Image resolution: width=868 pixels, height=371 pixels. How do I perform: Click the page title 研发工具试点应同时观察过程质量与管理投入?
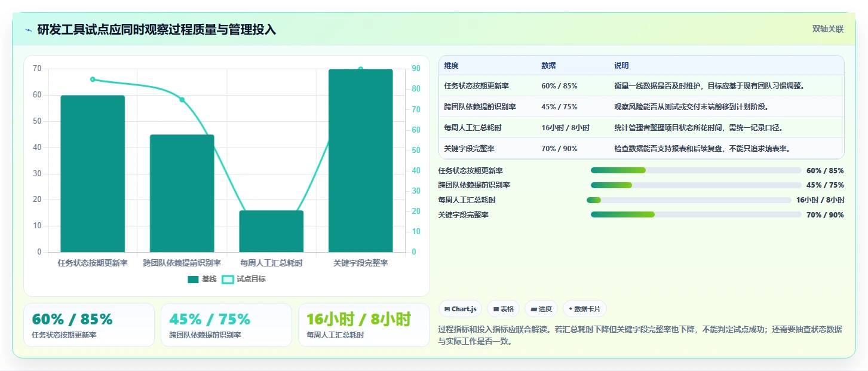pyautogui.click(x=157, y=29)
